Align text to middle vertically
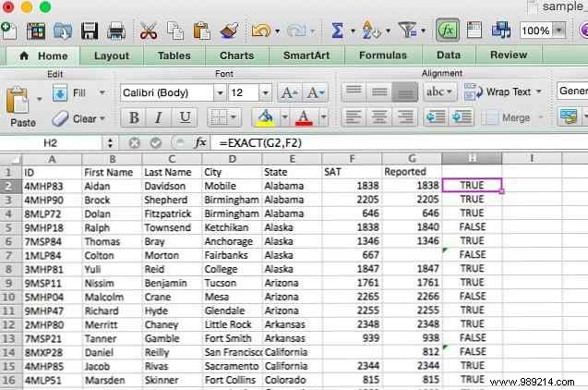The height and width of the screenshot is (390, 588). point(379,91)
